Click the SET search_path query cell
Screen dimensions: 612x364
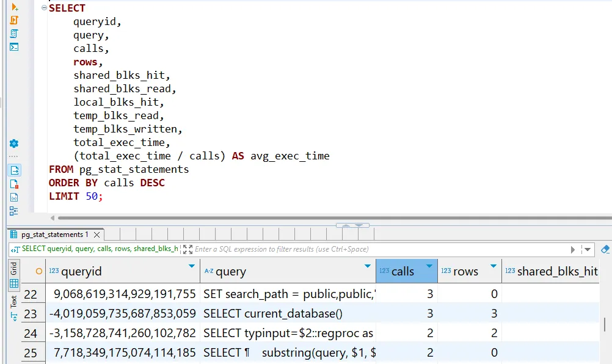(288, 294)
